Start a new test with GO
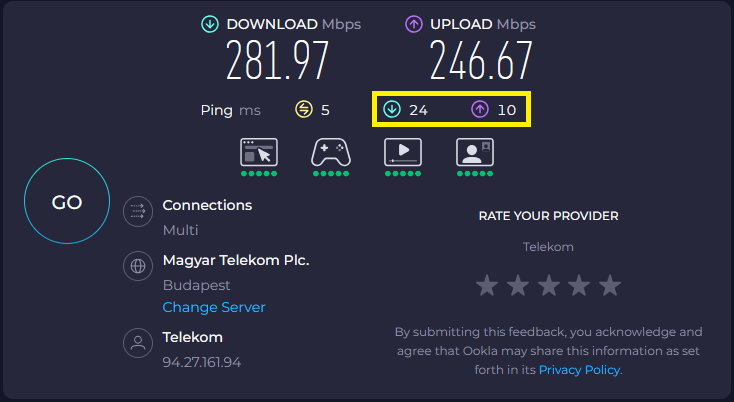The width and height of the screenshot is (734, 402). pyautogui.click(x=67, y=201)
